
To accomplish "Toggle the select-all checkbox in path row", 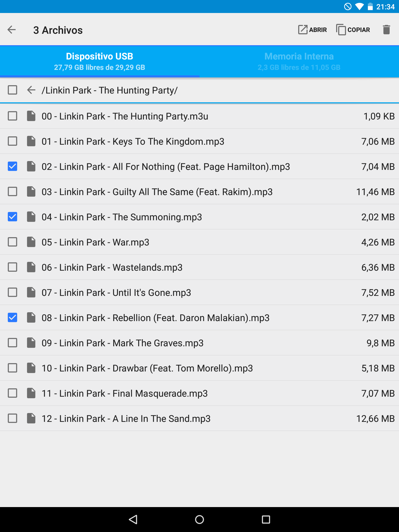I will [x=12, y=90].
